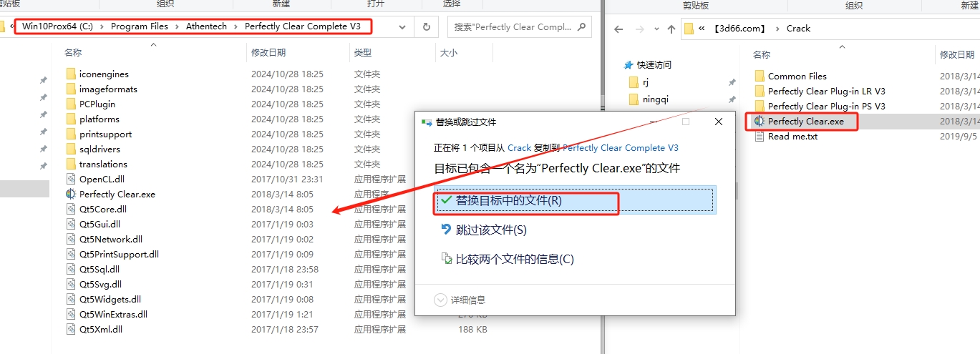This screenshot has height=354, width=980.
Task: Click the Qt5Svg.dll file icon
Action: 70,284
